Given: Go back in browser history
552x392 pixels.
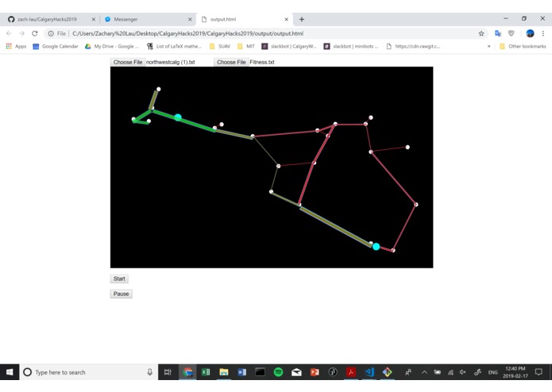Looking at the screenshot, I should point(9,33).
